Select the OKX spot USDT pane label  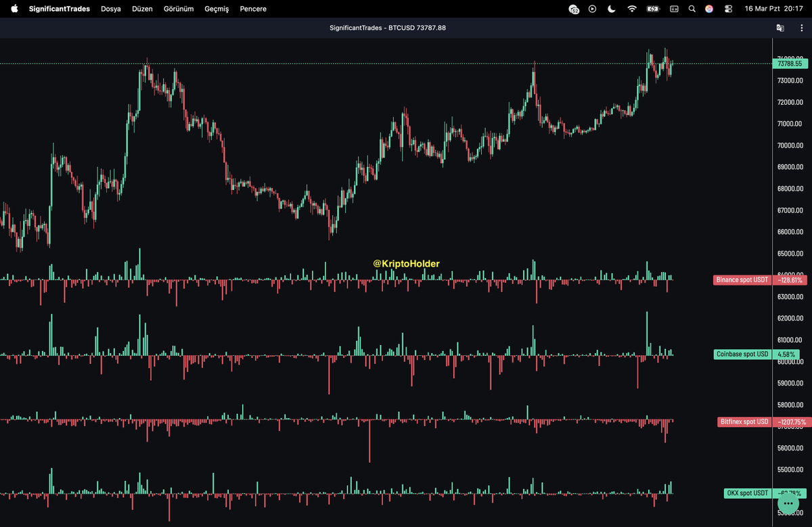click(x=746, y=493)
